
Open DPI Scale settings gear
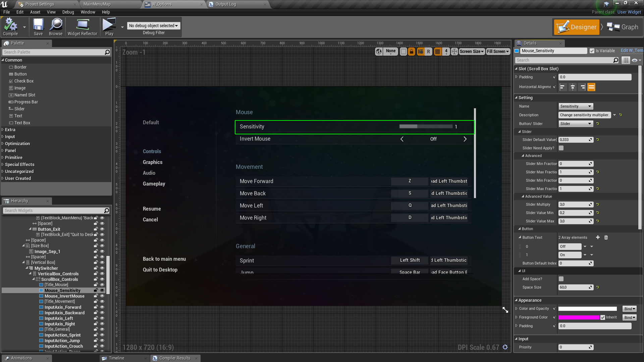505,347
